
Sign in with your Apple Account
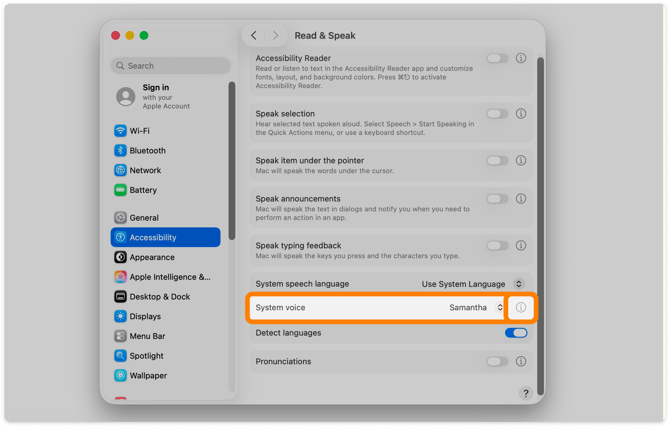pyautogui.click(x=166, y=97)
